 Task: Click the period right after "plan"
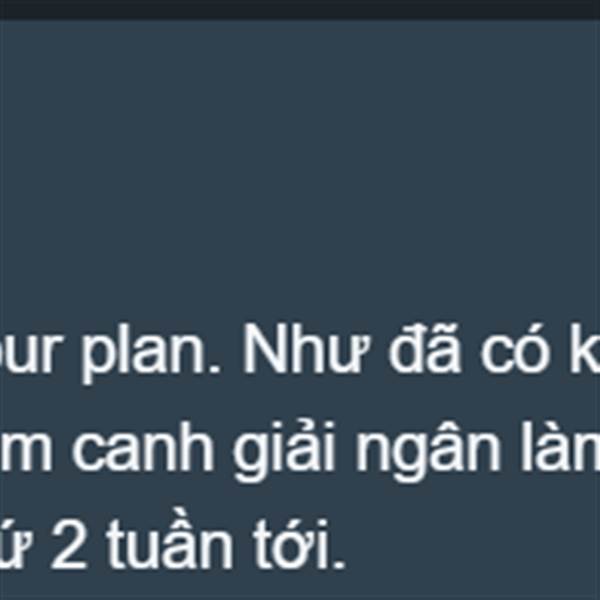click(216, 369)
